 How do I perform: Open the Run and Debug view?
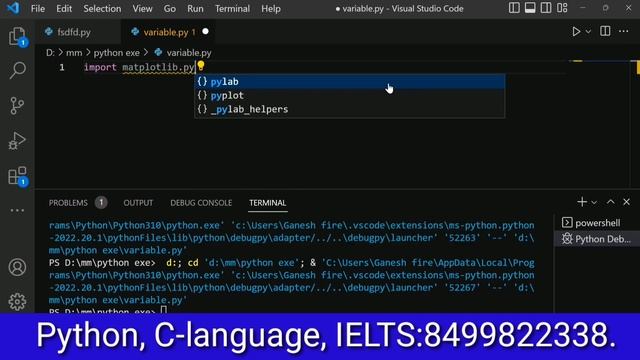tap(17, 141)
